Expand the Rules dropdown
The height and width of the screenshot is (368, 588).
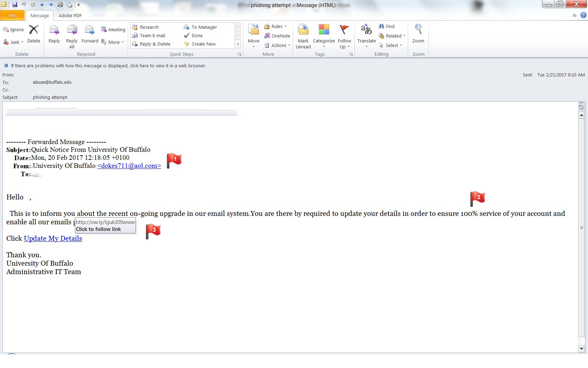[x=275, y=26]
